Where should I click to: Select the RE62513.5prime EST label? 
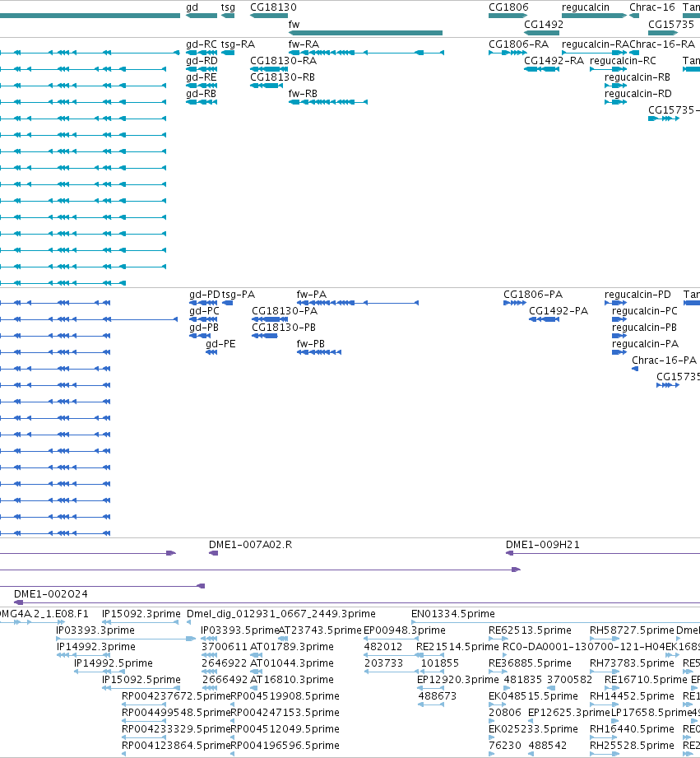click(531, 630)
